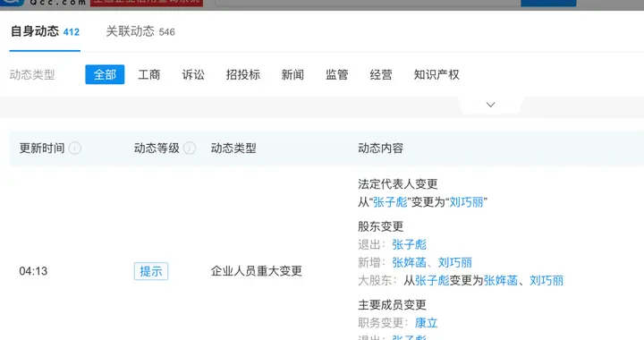Filter activity by 工商
The width and height of the screenshot is (644, 340).
pos(149,74)
